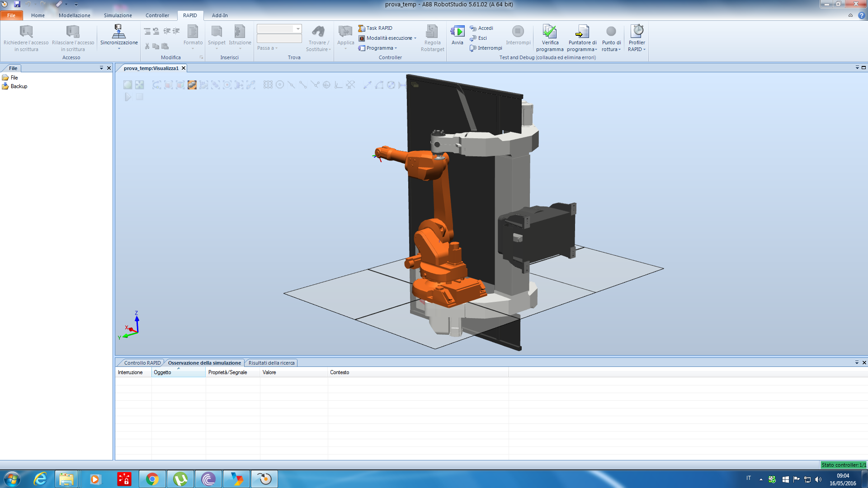Click the Sincronizzazione icon
868x488 pixels.
(x=118, y=32)
